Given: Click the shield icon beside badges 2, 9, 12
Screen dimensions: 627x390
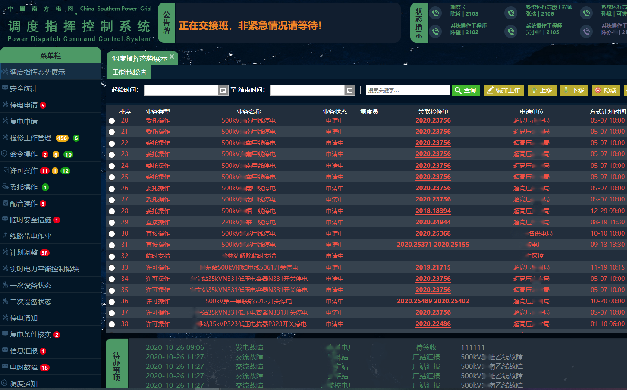Looking at the screenshot, I should coord(5,154).
